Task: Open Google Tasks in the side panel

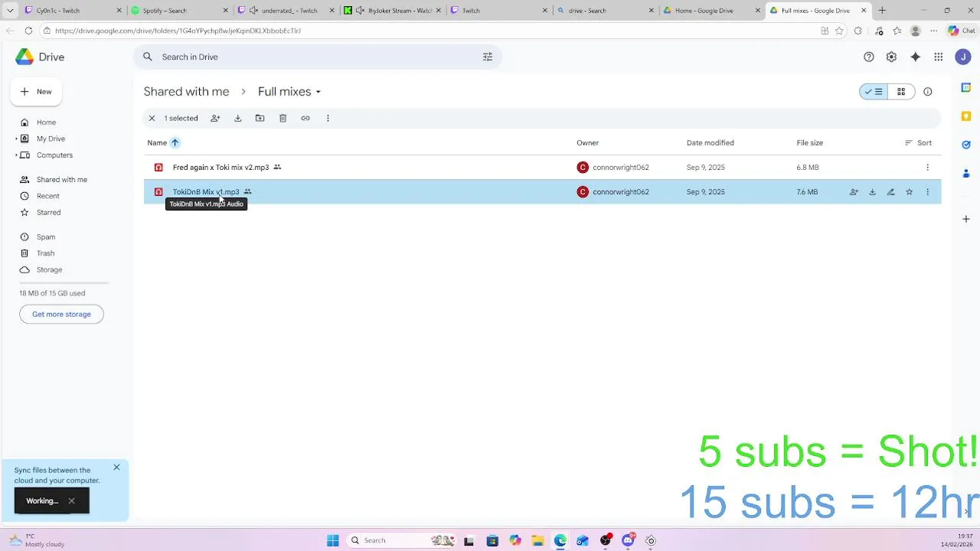Action: 966,145
